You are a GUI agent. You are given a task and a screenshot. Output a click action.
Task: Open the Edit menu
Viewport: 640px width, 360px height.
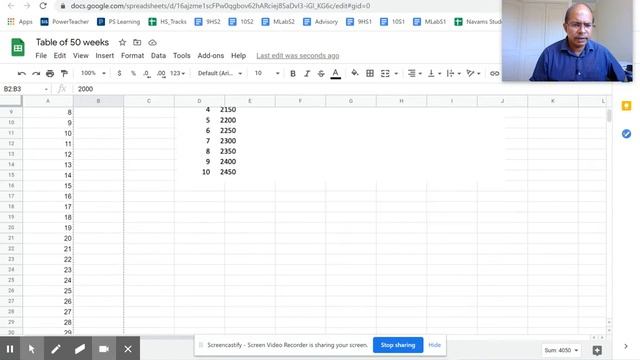pos(60,56)
